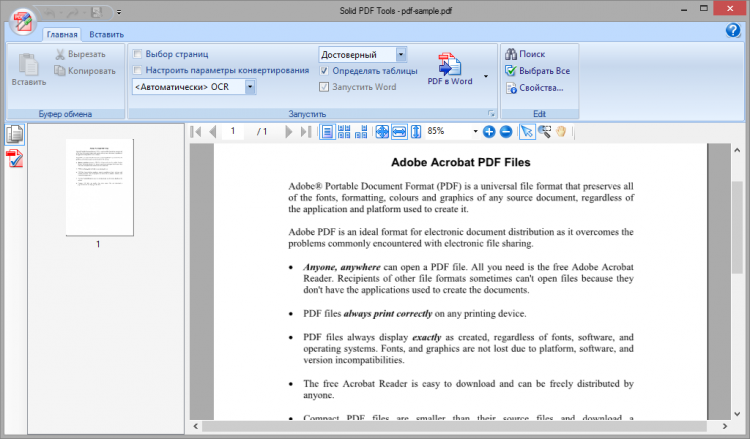Click the Adobe Acrobat PDF Files heading
Image resolution: width=750 pixels, height=439 pixels.
click(x=461, y=163)
